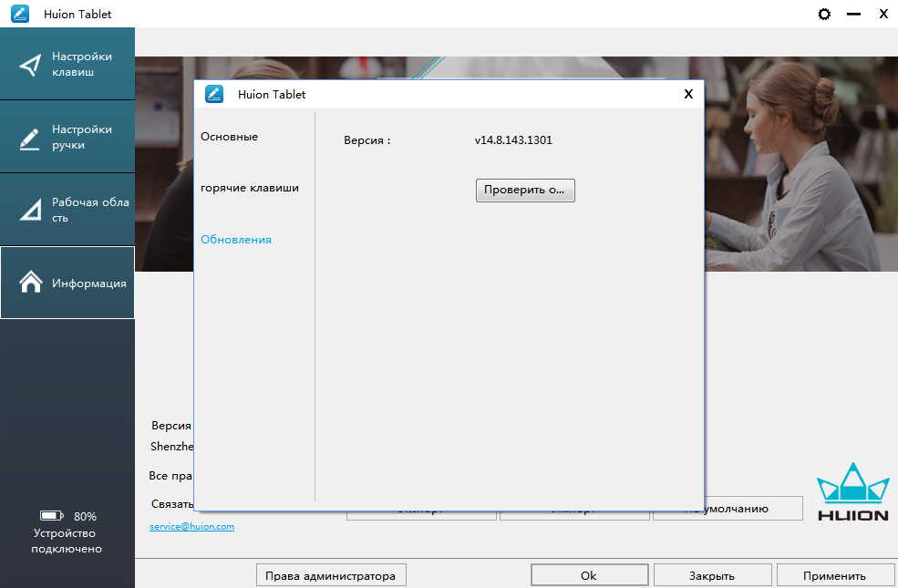898x588 pixels.
Task: Click the version number v14.8.143.1301
Action: point(513,140)
